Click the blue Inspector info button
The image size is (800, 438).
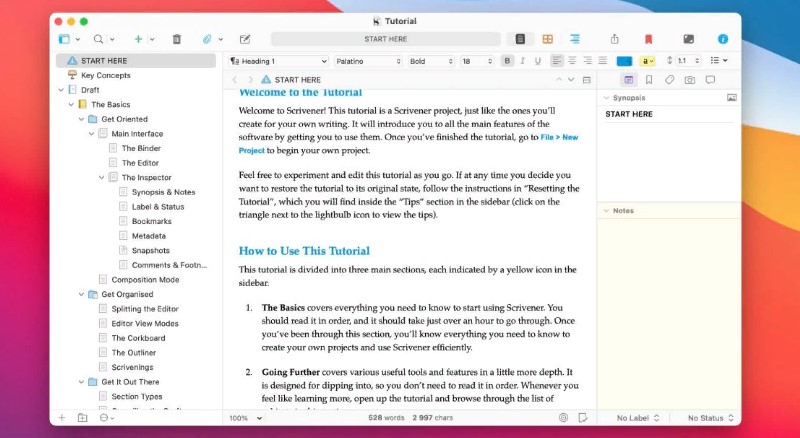point(723,39)
